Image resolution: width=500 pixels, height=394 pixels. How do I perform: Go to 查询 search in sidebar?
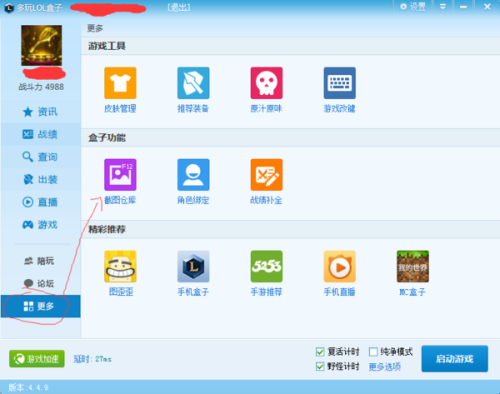[40, 157]
